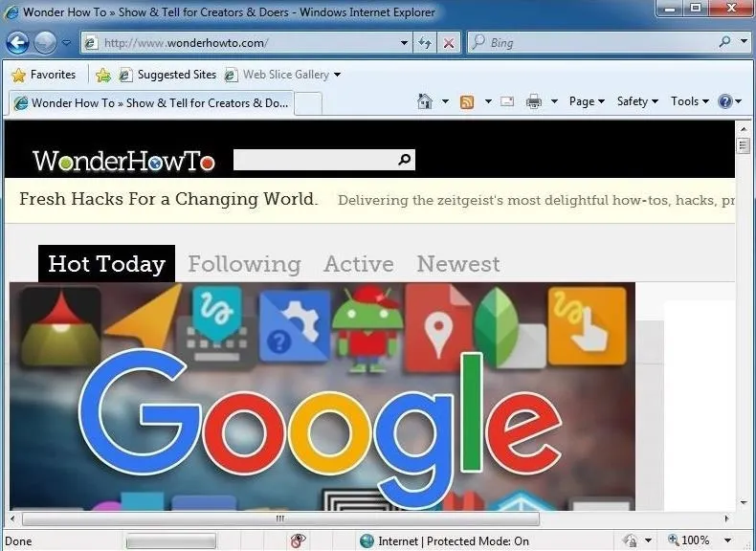Open the Page menu
The width and height of the screenshot is (756, 551).
click(587, 101)
